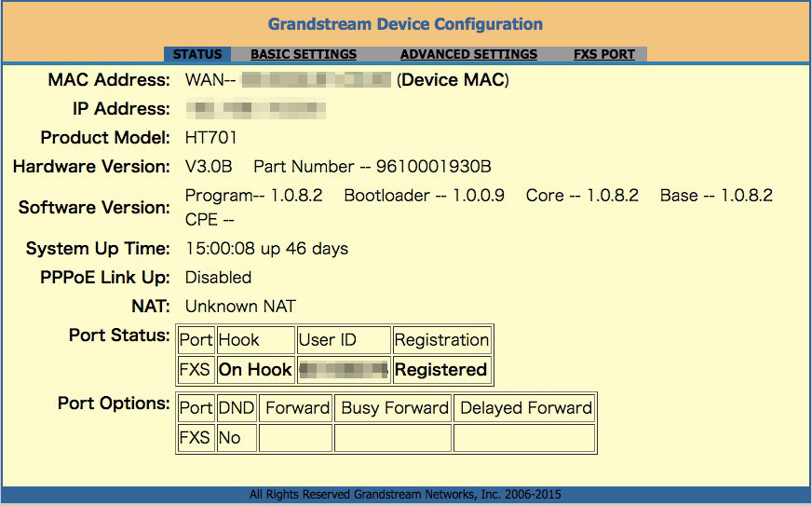Click the CPE -- entry
The width and height of the screenshot is (812, 506).
pos(210,220)
